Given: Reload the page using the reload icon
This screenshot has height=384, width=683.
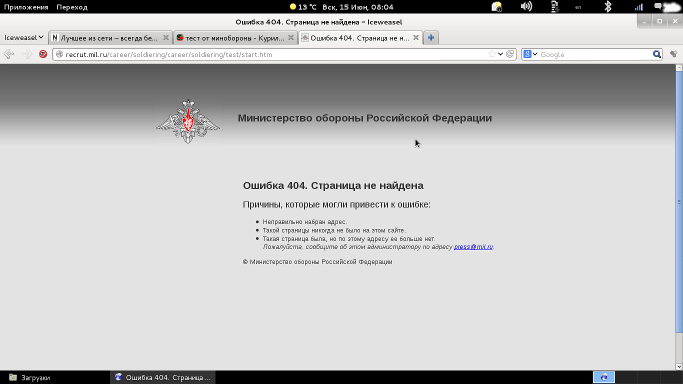Looking at the screenshot, I should tap(510, 54).
